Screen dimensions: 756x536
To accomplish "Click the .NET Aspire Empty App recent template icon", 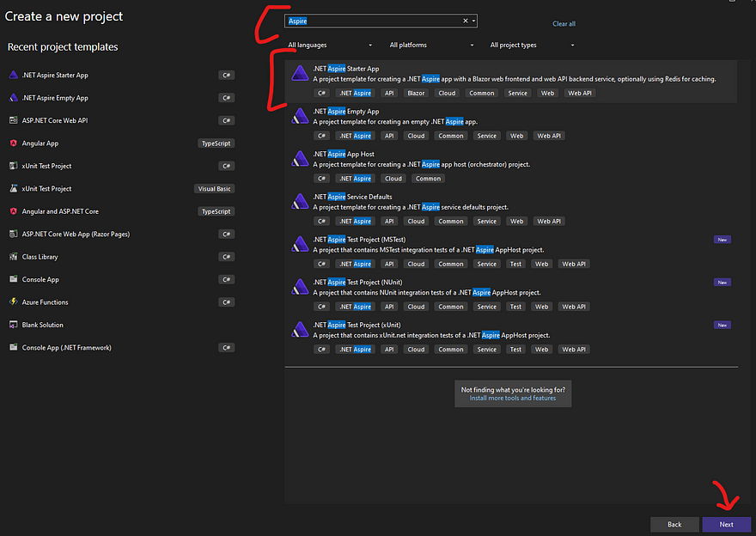I will [14, 98].
